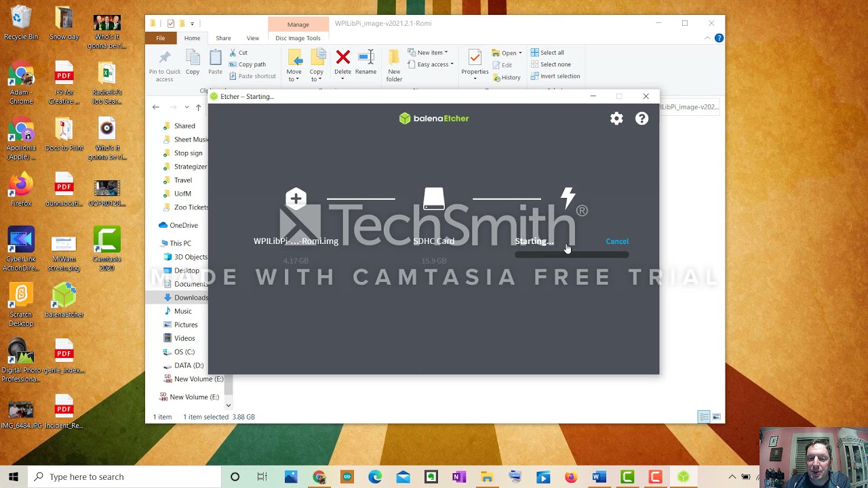
Task: Go up one folder with the up arrow
Action: (x=198, y=107)
